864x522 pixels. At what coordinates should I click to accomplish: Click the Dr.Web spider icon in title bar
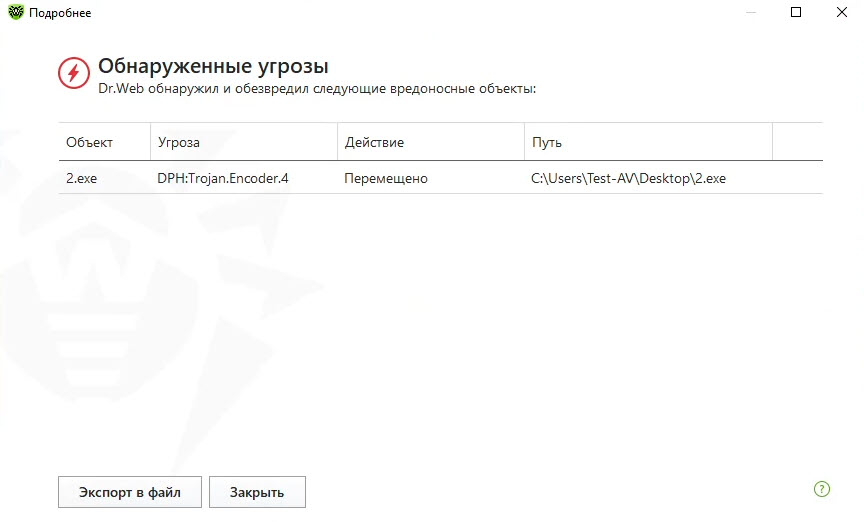tap(15, 13)
